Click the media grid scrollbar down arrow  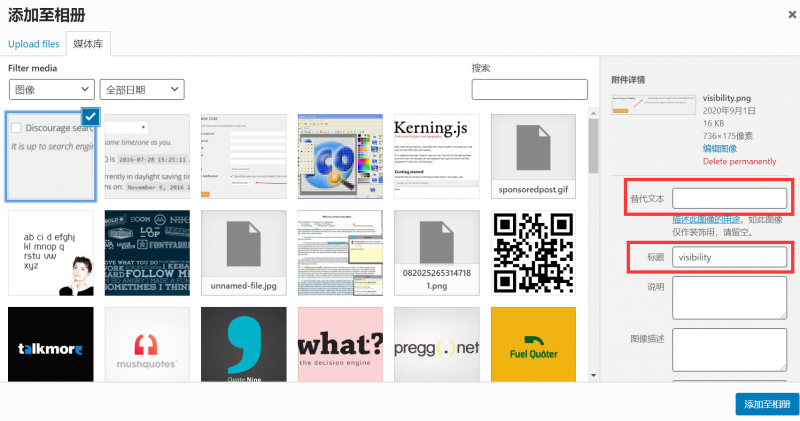point(593,376)
